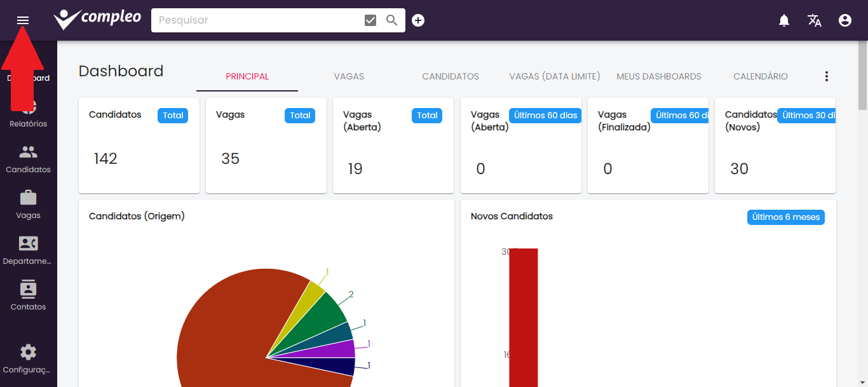Screen dimensions: 868x387
Task: Go to Candidatos in sidebar
Action: [x=28, y=159]
